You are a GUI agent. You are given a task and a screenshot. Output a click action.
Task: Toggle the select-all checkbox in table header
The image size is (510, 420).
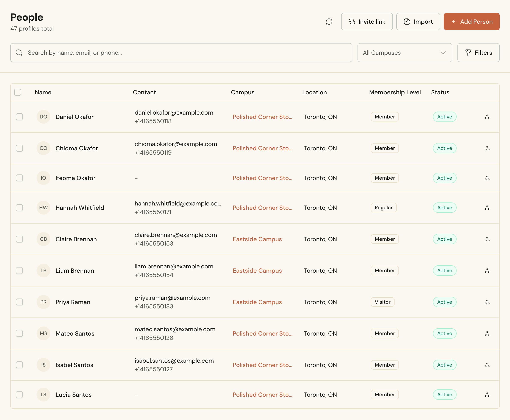point(18,92)
